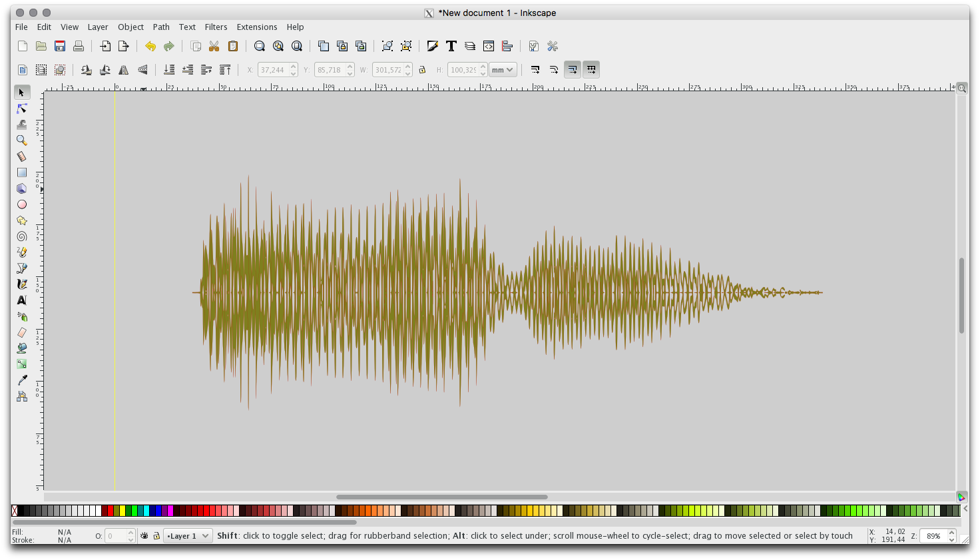Toggle color-managed display button at corner

(x=962, y=497)
